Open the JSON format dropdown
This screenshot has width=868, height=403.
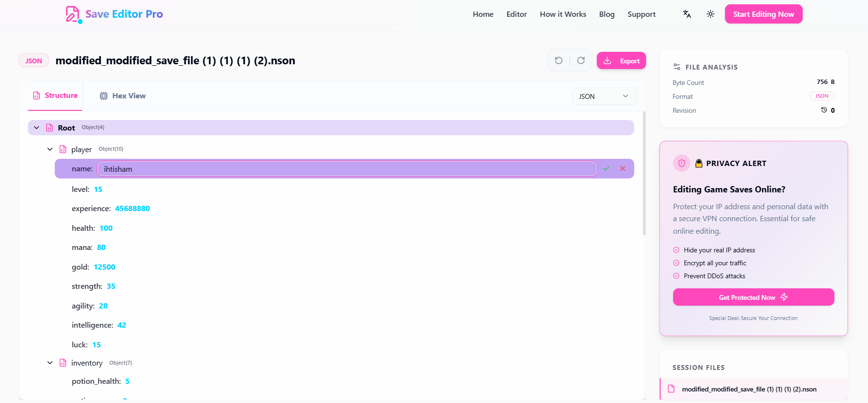coord(604,96)
